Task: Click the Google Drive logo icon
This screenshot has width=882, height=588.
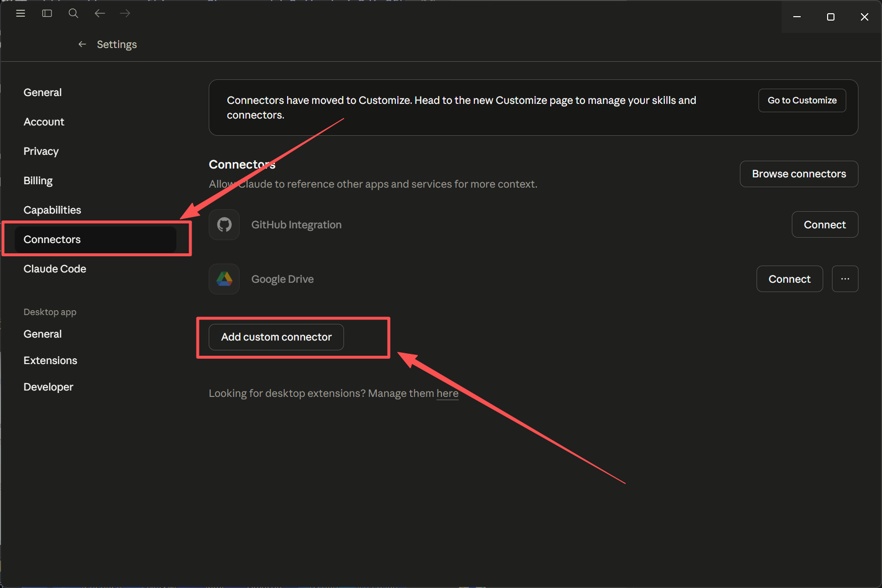Action: point(224,279)
